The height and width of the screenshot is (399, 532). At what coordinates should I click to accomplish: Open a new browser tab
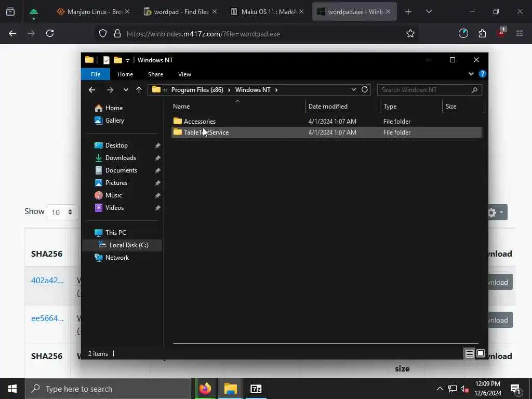(408, 12)
